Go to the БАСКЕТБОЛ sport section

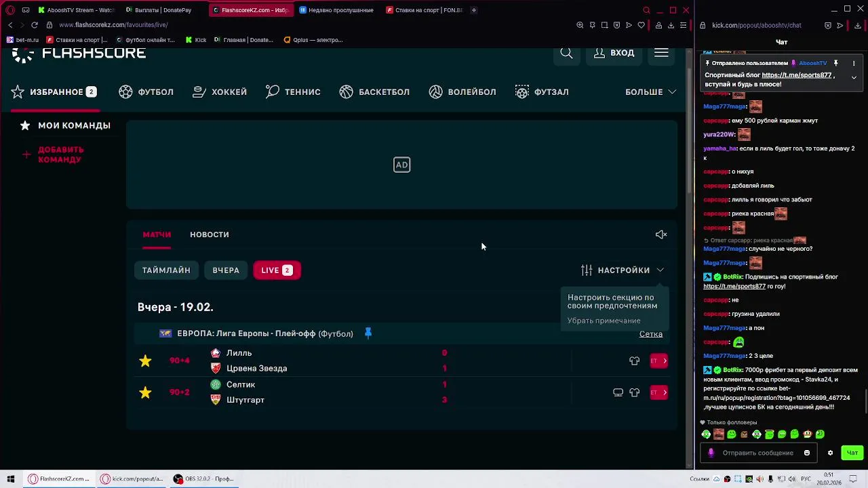click(374, 91)
